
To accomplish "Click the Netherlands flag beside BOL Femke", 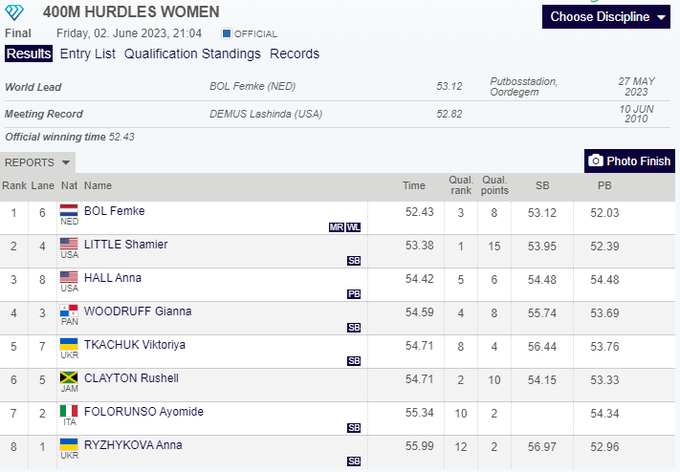I will (69, 211).
